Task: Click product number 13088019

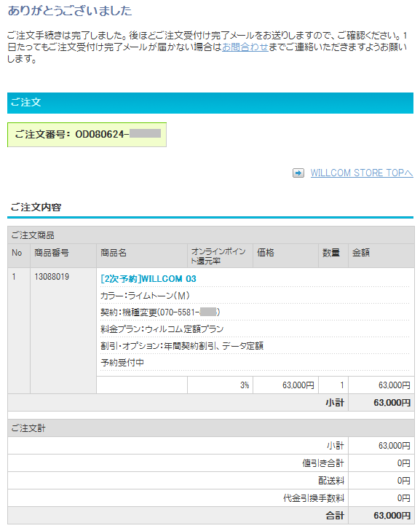Action: (x=52, y=277)
